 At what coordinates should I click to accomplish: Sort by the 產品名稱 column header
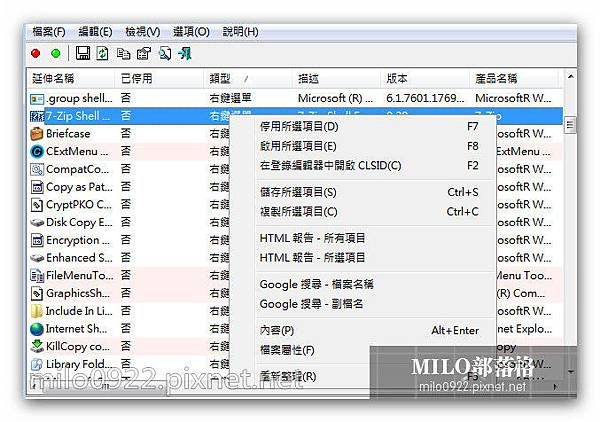(x=514, y=79)
